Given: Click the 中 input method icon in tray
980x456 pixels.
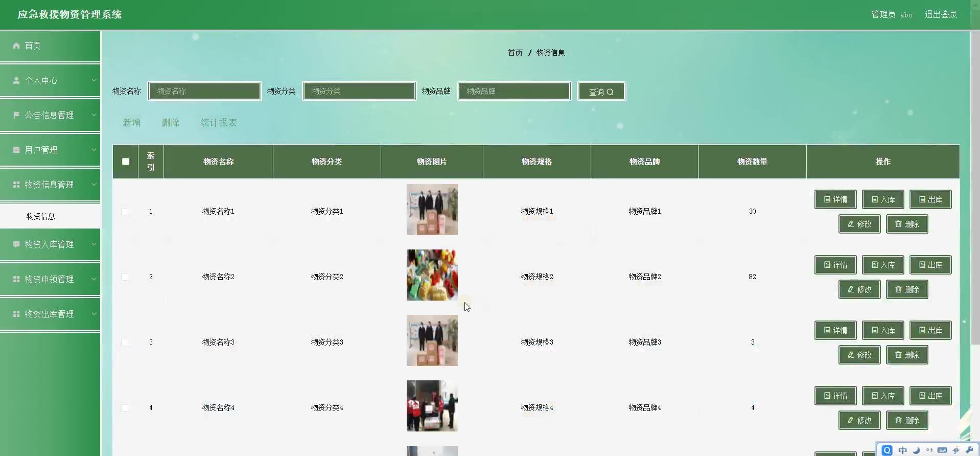Looking at the screenshot, I should pyautogui.click(x=902, y=450).
